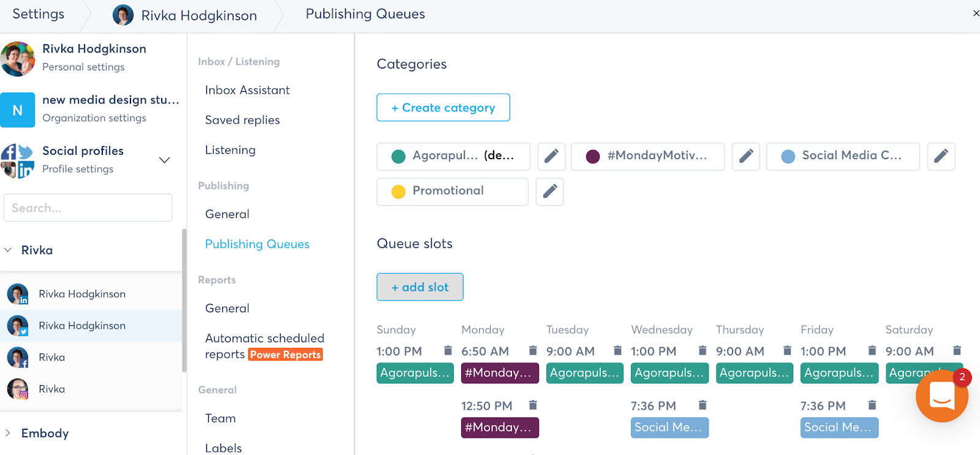Viewport: 980px width, 455px height.
Task: Select the Rivka Facebook profile avatar
Action: 18,357
